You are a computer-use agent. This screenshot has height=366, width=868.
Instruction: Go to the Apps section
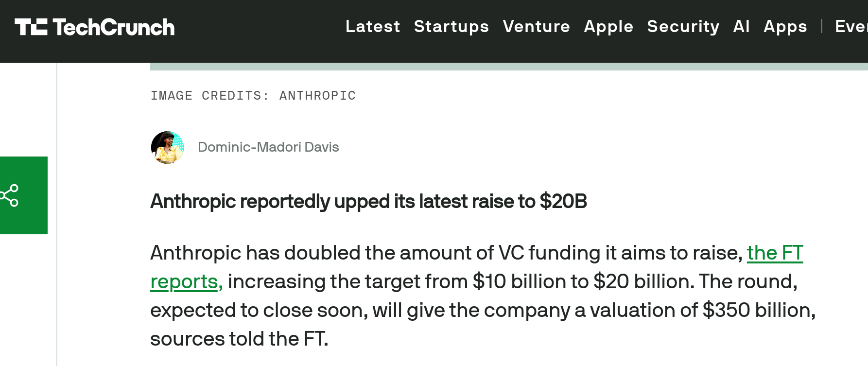click(x=785, y=26)
